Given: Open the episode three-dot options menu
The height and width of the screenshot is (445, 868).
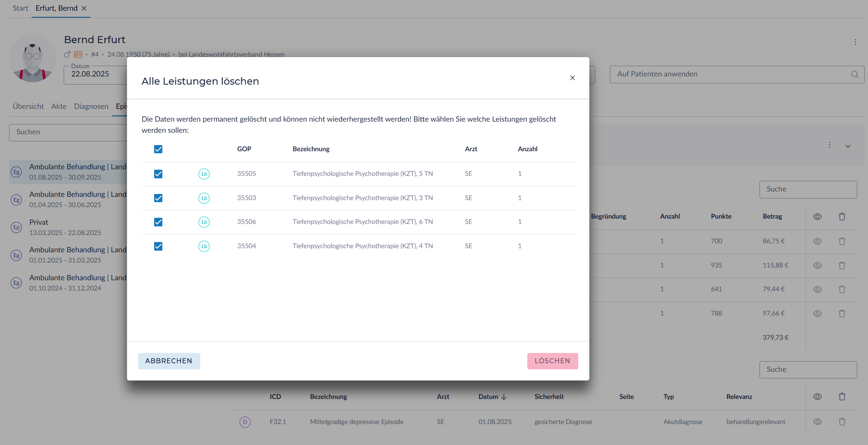Looking at the screenshot, I should point(830,145).
